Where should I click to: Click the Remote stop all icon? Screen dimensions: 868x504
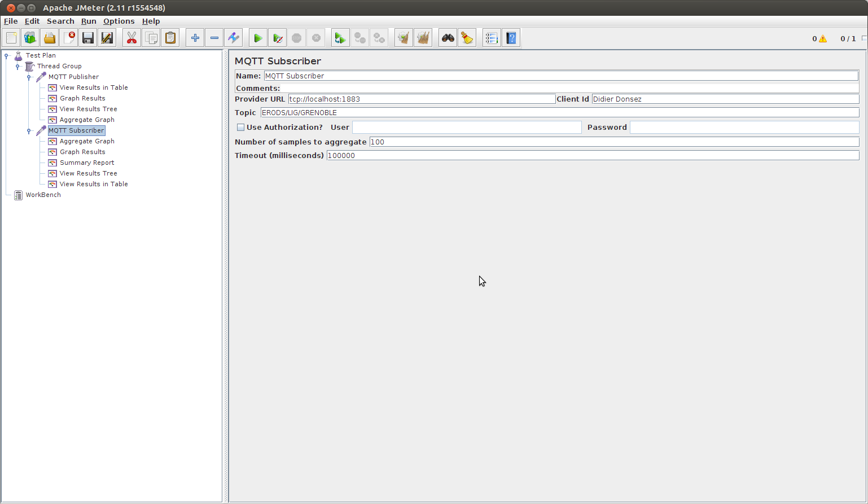click(360, 38)
